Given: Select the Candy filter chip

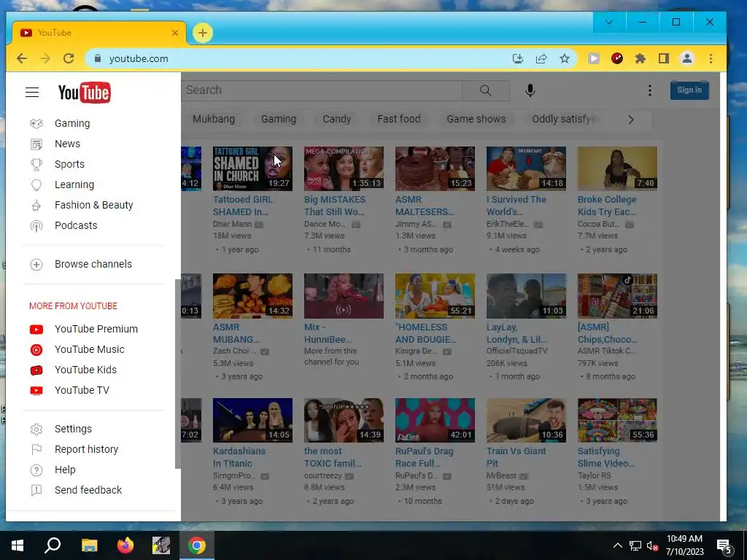Looking at the screenshot, I should click(x=337, y=119).
